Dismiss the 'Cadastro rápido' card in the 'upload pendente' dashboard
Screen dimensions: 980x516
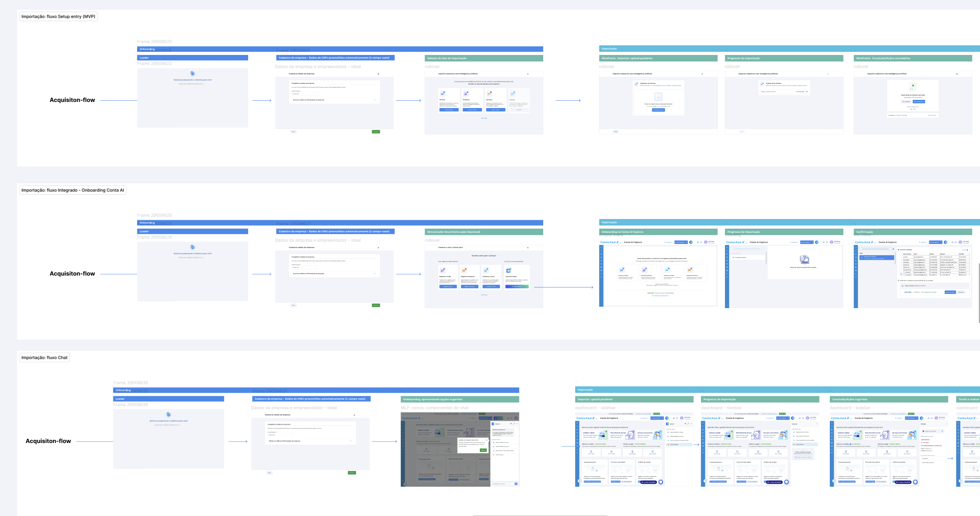pos(606,431)
